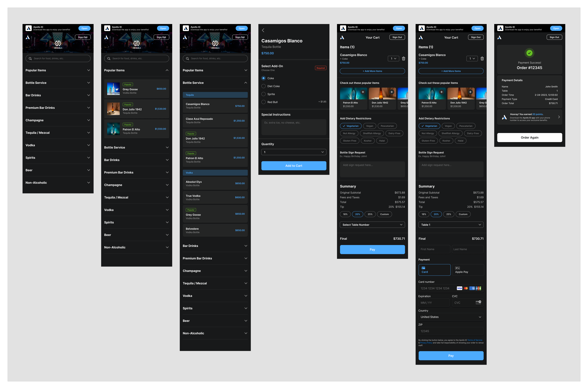Screen dimensions: 588x389
Task: Choose 18% tip in Select Table Number cart
Action: (x=345, y=214)
